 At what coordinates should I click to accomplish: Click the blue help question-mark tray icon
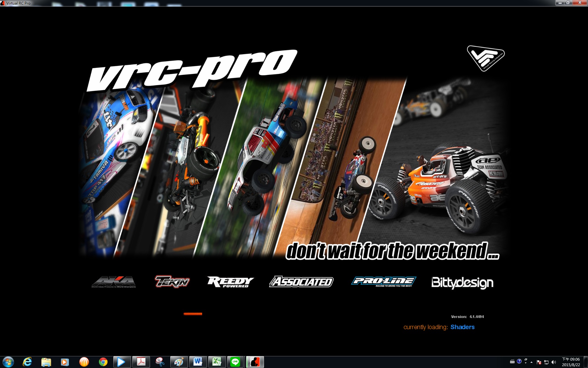[519, 361]
